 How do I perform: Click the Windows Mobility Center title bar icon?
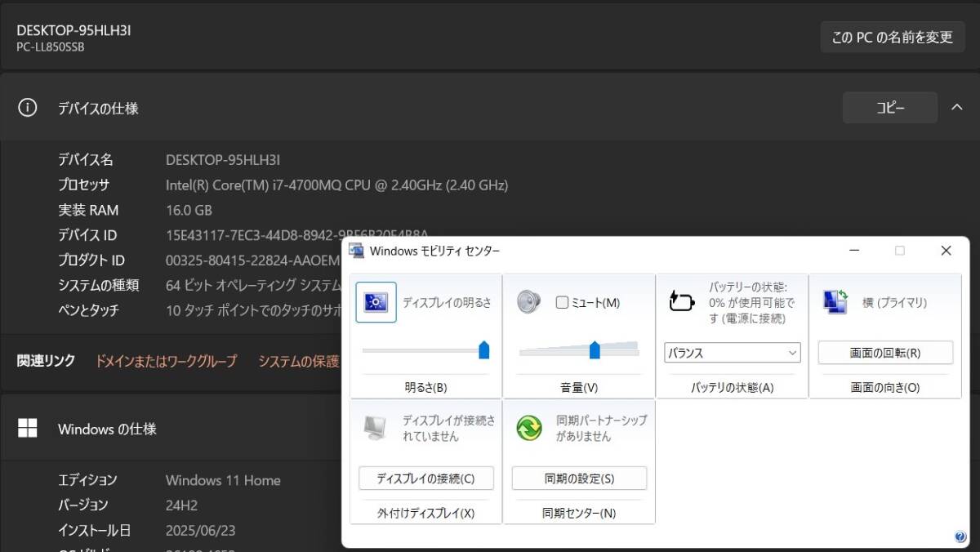click(356, 251)
